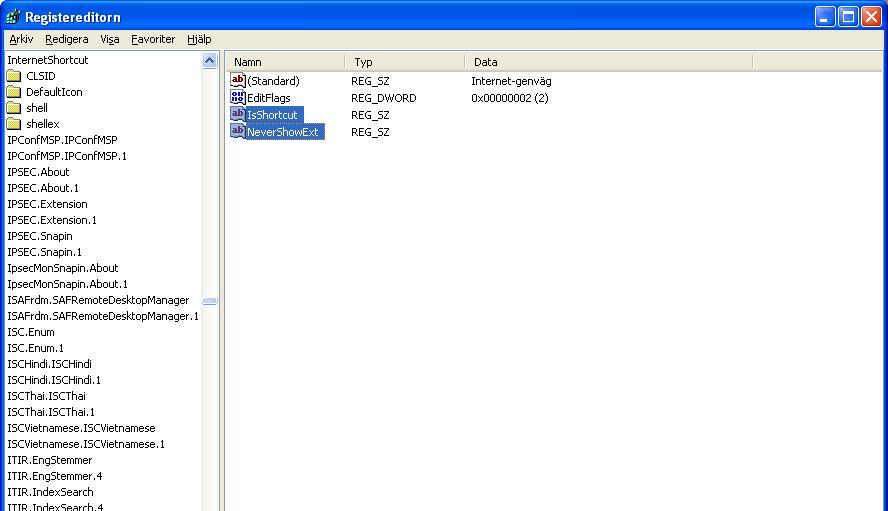
Task: Select the IPConfMSP.IPConfMSP key
Action: [62, 140]
